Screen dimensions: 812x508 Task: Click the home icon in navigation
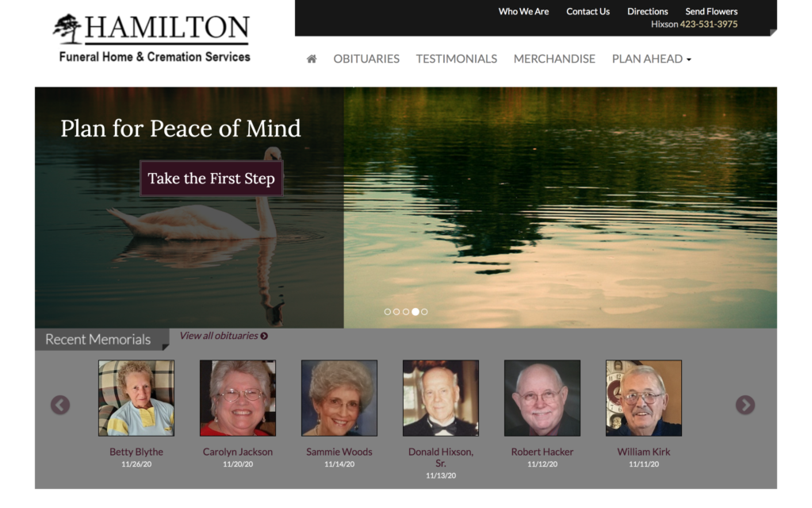point(311,59)
